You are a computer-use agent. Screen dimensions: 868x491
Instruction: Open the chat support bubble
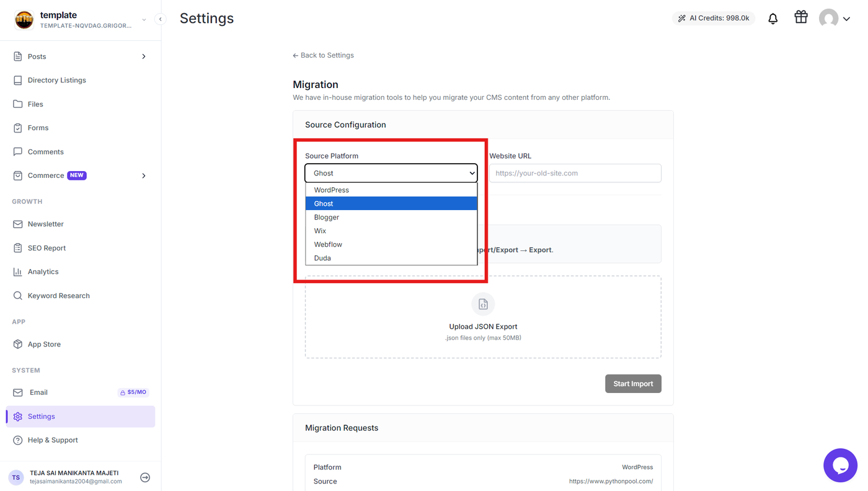(x=840, y=465)
